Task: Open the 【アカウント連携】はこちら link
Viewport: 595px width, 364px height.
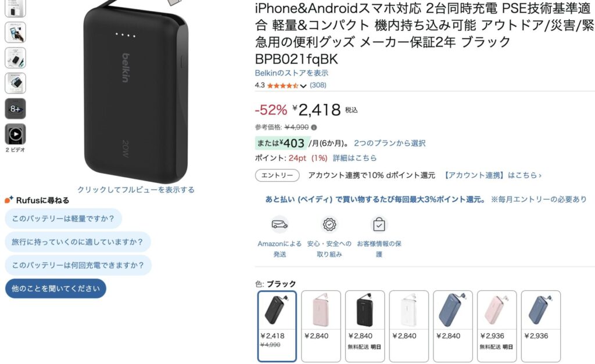Action: [x=493, y=175]
